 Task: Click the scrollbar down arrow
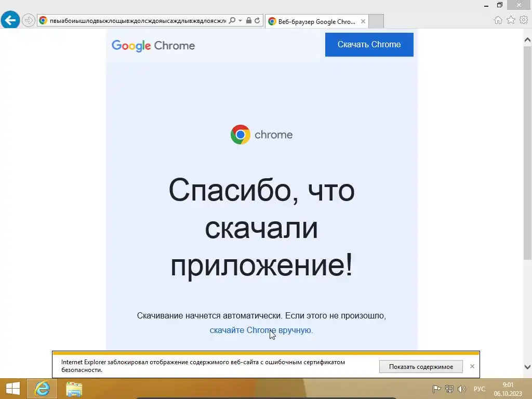pos(528,367)
